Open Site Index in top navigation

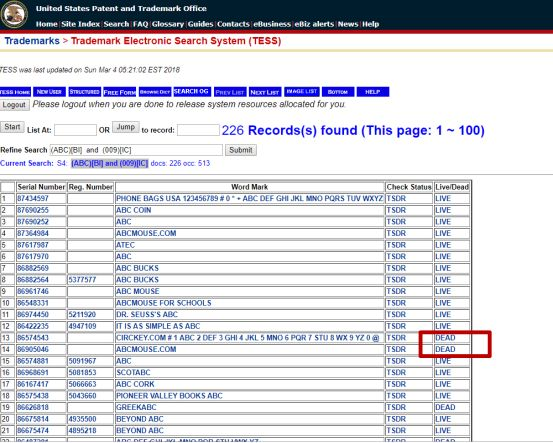coord(80,24)
